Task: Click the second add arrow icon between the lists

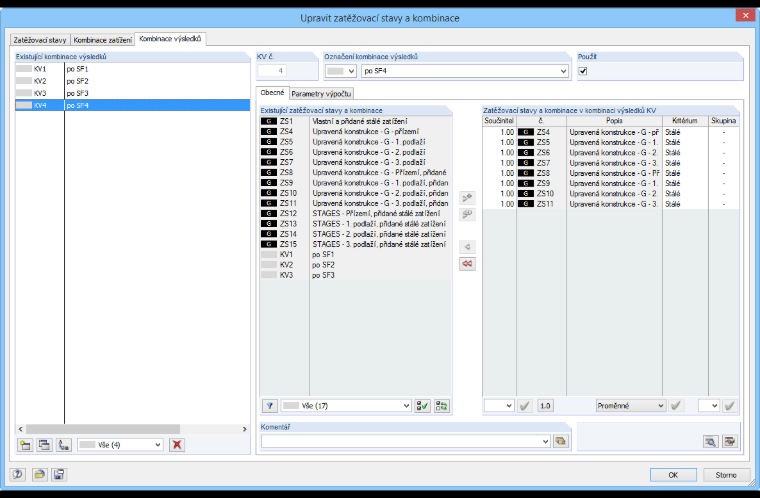Action: coord(467,214)
